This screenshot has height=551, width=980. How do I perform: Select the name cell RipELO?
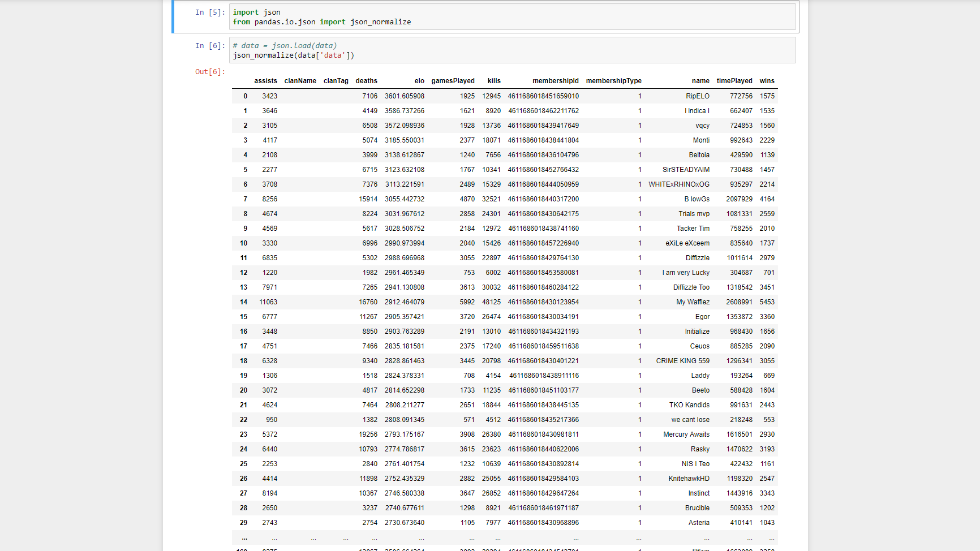[x=698, y=96]
